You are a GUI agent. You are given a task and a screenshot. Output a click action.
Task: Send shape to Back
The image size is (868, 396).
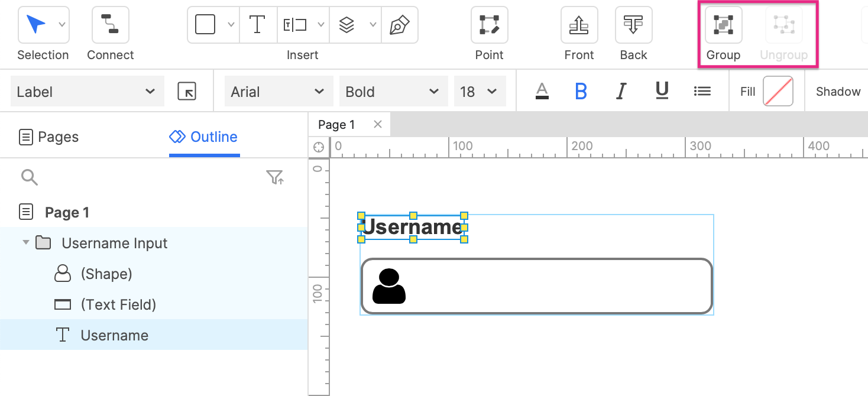click(633, 25)
